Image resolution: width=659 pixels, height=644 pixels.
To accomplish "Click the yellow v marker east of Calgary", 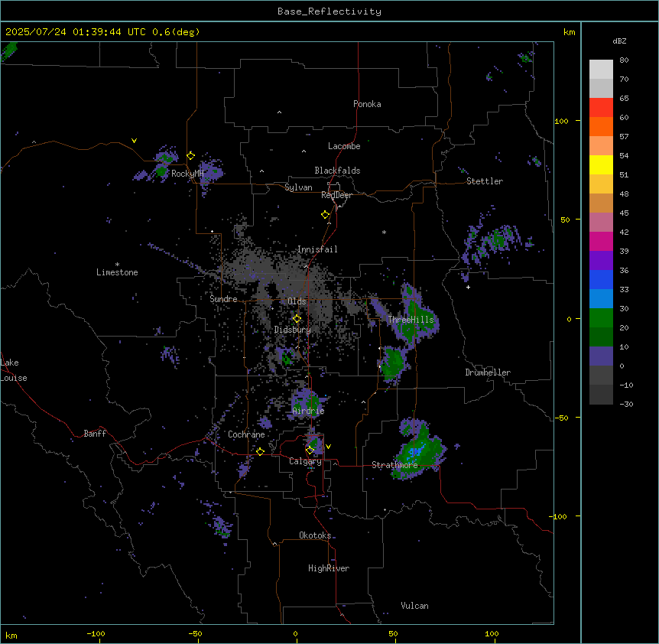I will [328, 447].
